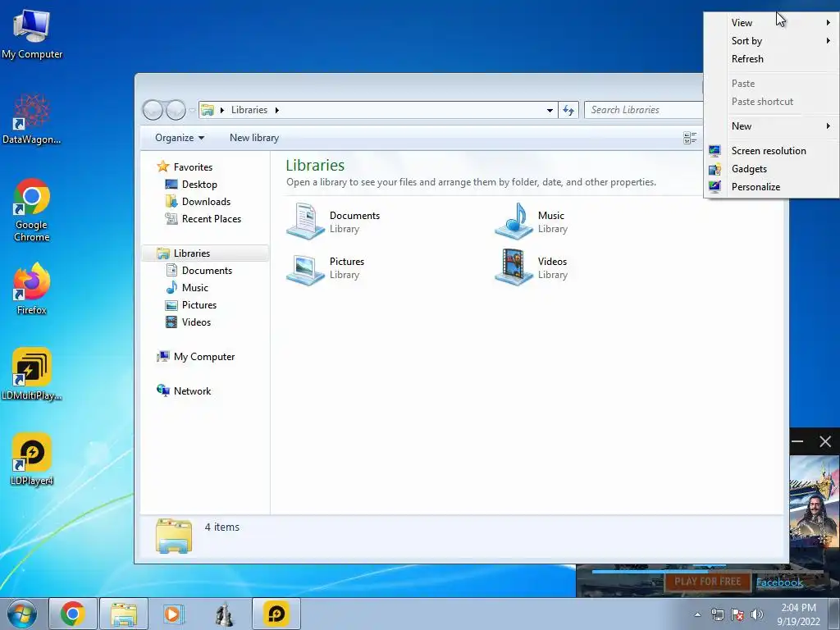Select Pictures in sidebar tree
840x630 pixels.
[199, 305]
